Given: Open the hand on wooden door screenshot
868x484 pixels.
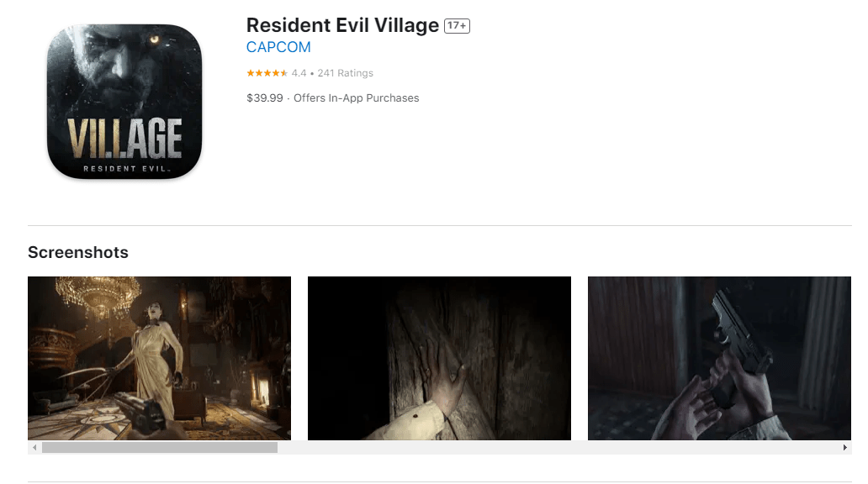Looking at the screenshot, I should [x=440, y=359].
